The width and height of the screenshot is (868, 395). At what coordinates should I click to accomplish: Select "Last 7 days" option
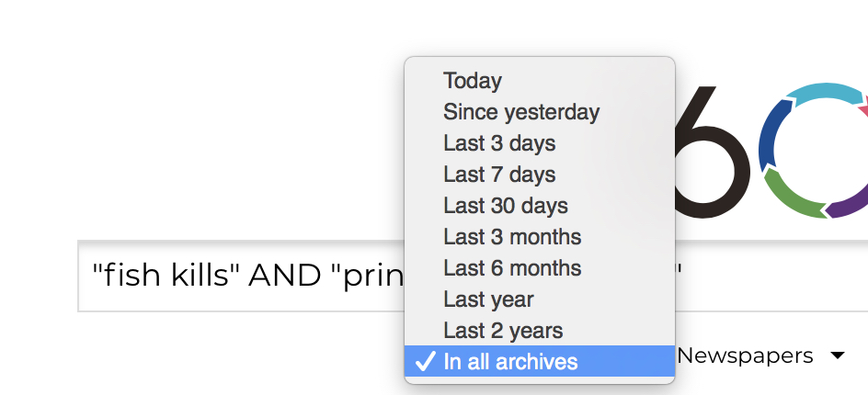pyautogui.click(x=499, y=175)
